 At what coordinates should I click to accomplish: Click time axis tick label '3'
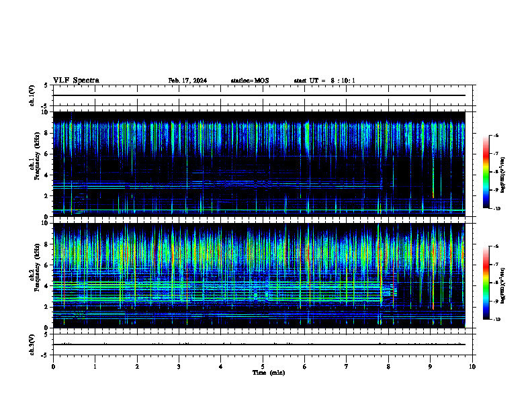tap(179, 367)
